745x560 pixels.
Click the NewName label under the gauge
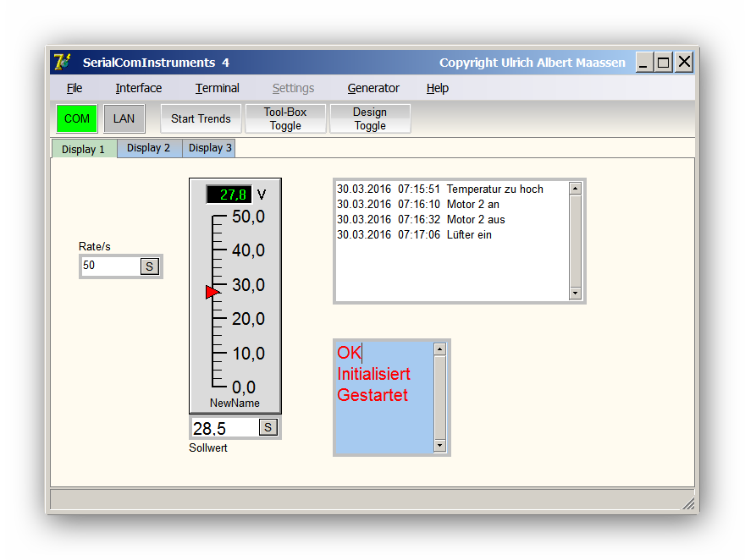pyautogui.click(x=235, y=403)
